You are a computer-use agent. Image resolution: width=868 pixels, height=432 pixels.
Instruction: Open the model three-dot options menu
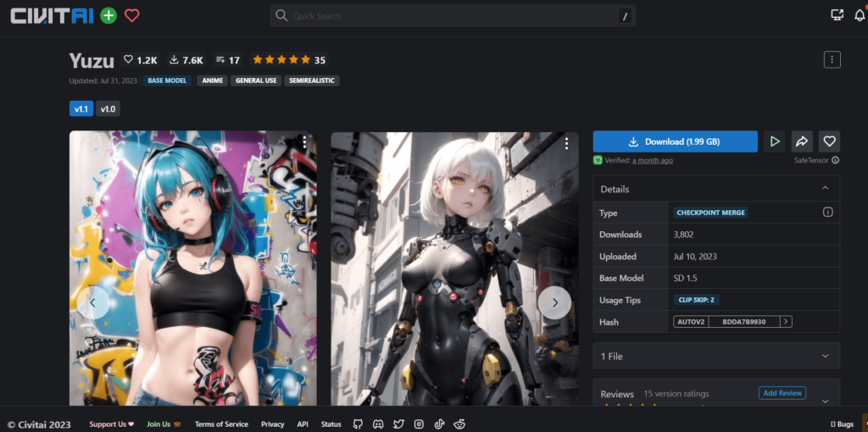coord(832,59)
